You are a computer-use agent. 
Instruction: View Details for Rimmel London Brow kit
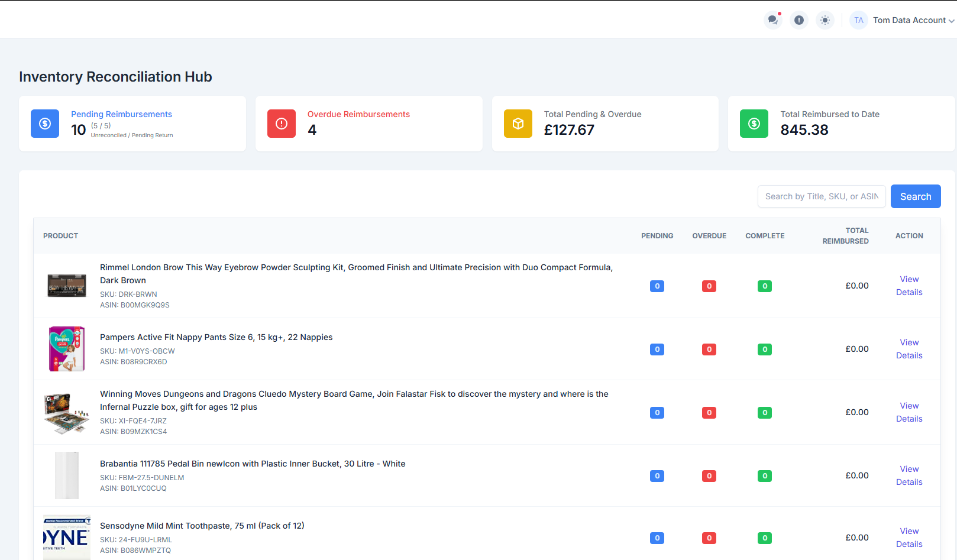pyautogui.click(x=909, y=286)
